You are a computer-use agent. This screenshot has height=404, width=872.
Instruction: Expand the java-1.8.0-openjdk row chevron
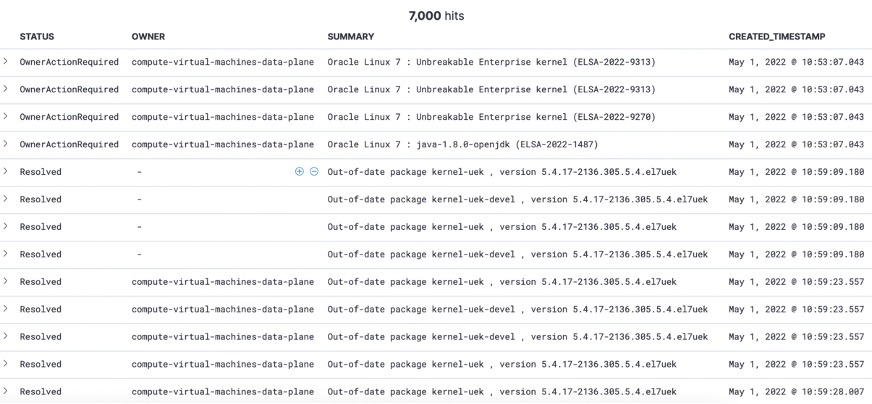click(x=5, y=144)
